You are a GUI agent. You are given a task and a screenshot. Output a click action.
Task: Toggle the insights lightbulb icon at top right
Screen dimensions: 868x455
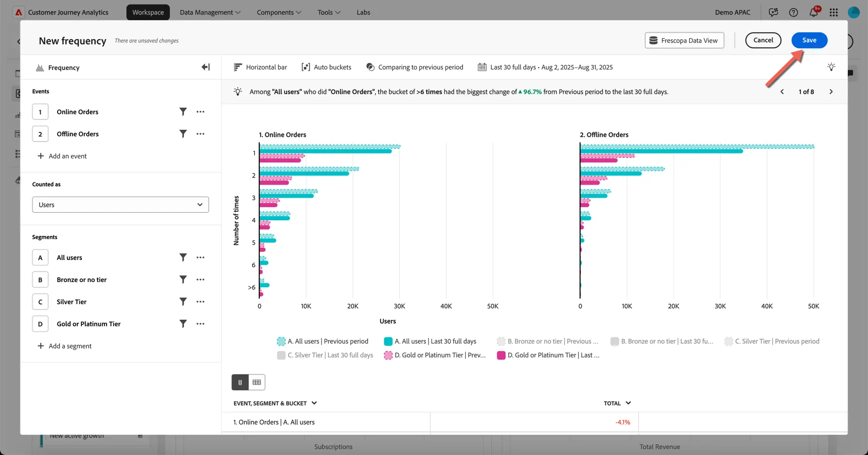coord(831,67)
